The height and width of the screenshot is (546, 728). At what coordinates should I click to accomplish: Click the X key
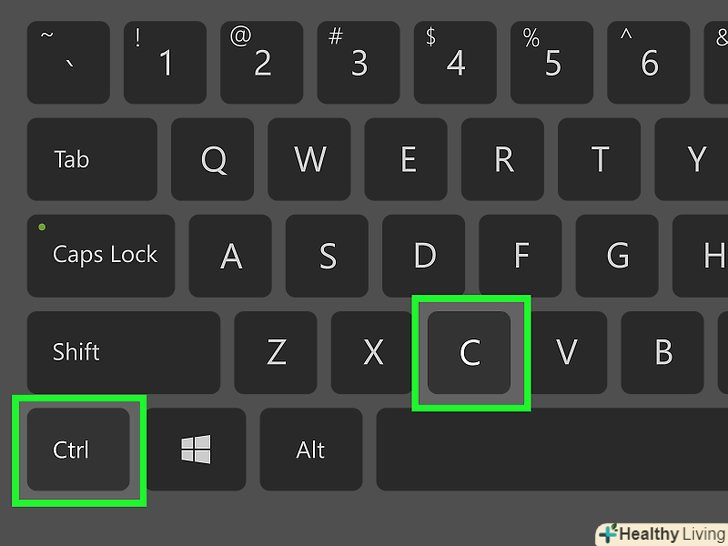(372, 352)
